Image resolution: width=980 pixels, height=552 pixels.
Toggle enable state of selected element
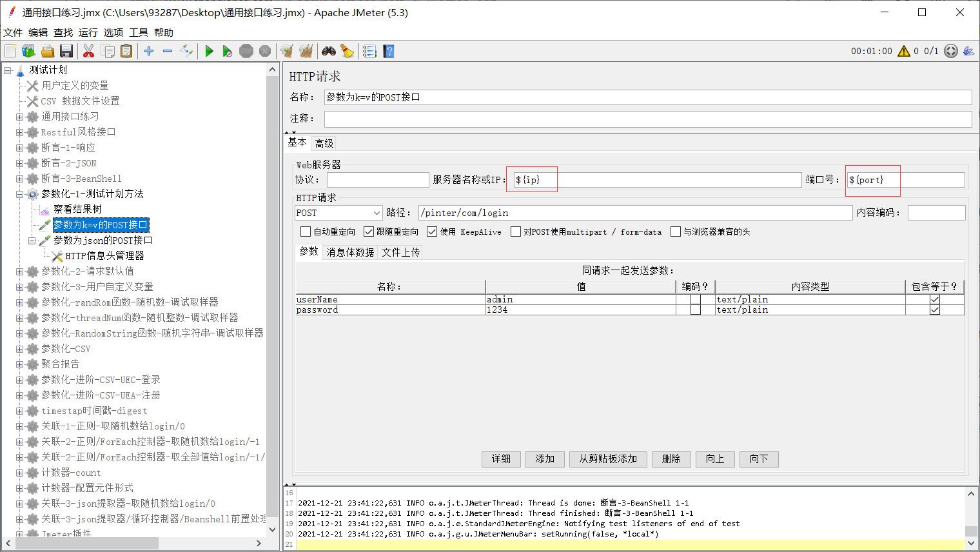pyautogui.click(x=186, y=51)
